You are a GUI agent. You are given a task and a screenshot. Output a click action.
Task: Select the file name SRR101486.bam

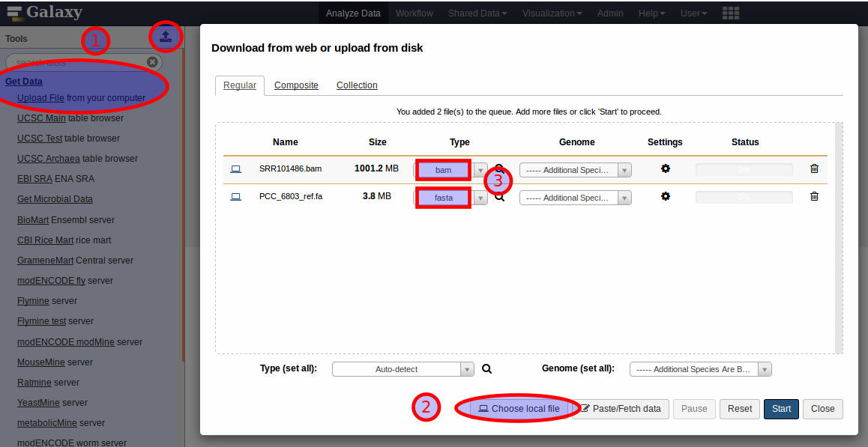[x=290, y=168]
